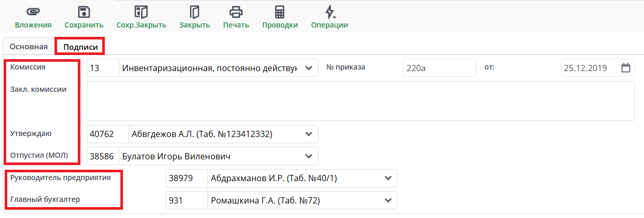The image size is (644, 218).
Task: Open the Операции lightning menu
Action: point(330,12)
